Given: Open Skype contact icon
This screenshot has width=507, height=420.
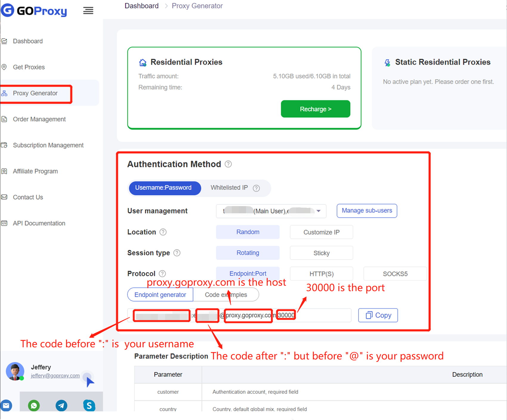Looking at the screenshot, I should click(89, 405).
